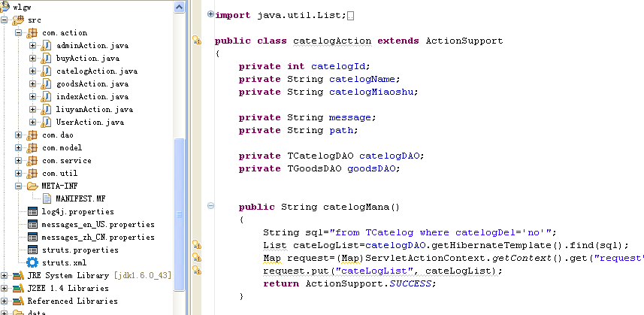Click warning marker on request.put line
The width and height of the screenshot is (644, 315).
197,270
